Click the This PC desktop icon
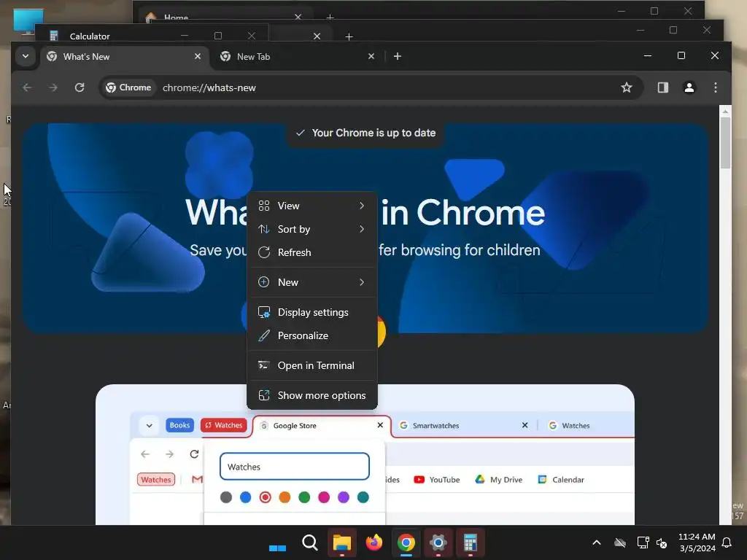The width and height of the screenshot is (747, 560). [28, 21]
